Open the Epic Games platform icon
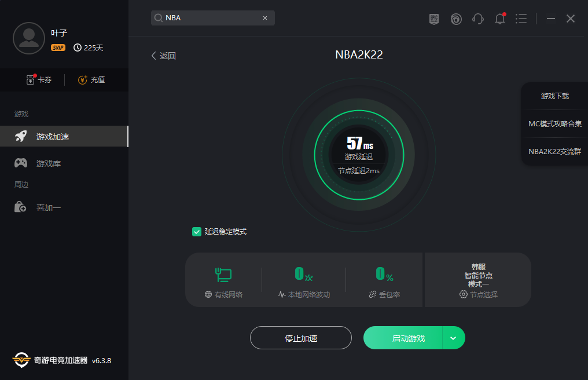 pyautogui.click(x=434, y=19)
